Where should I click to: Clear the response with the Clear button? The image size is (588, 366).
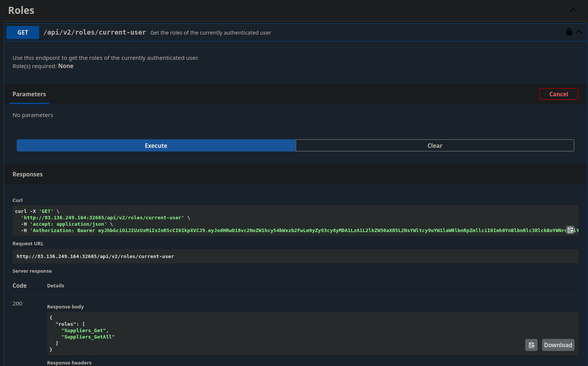(435, 146)
